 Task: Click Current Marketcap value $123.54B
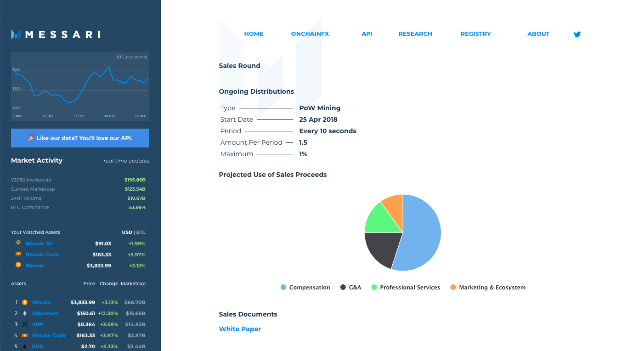point(135,189)
